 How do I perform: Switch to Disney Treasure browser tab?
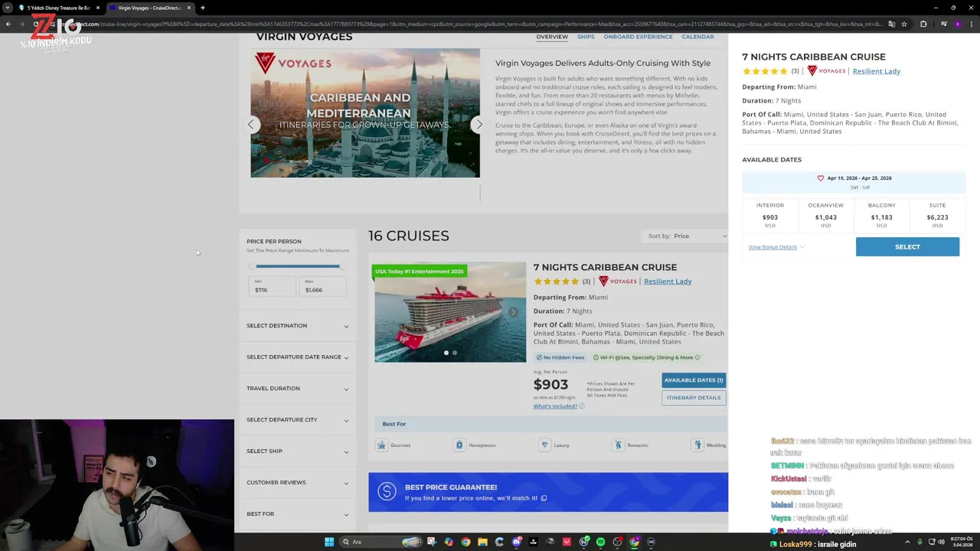pos(60,8)
